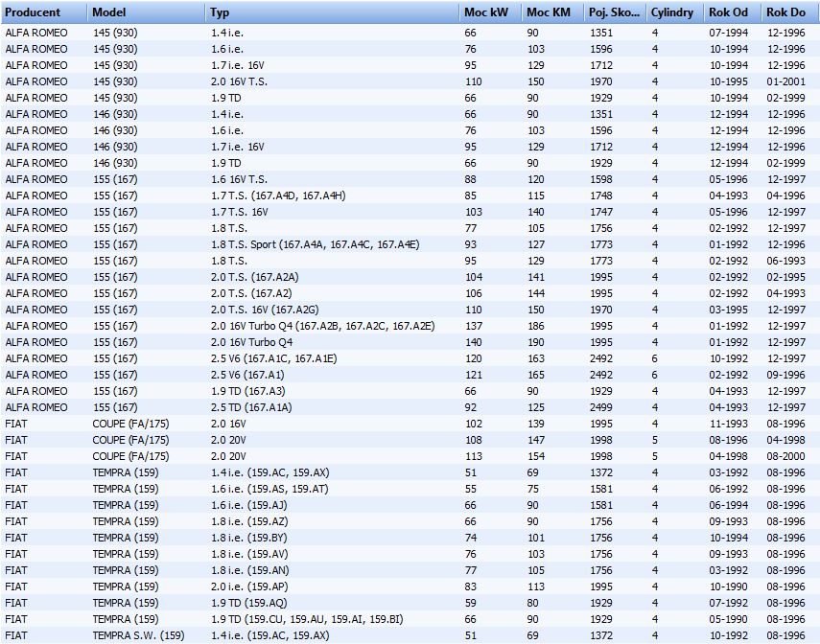820x644 pixels.
Task: Sort by the Model column header
Action: coord(147,12)
